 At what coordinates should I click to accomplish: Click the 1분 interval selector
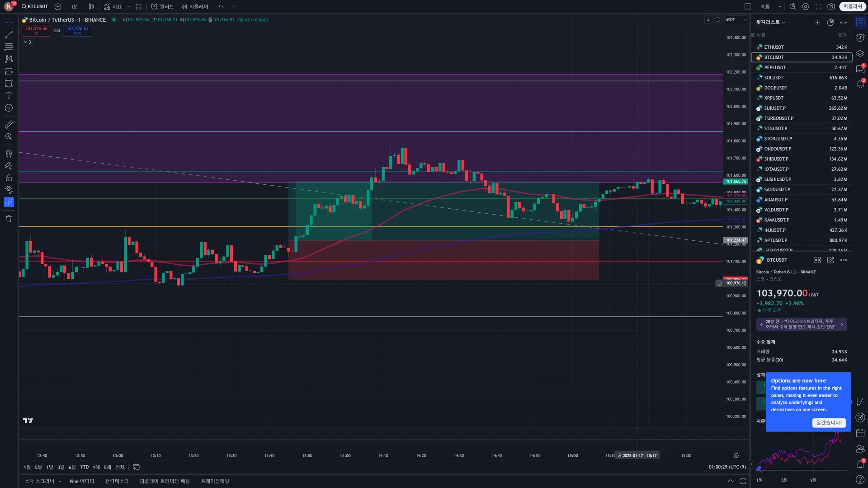click(74, 6)
